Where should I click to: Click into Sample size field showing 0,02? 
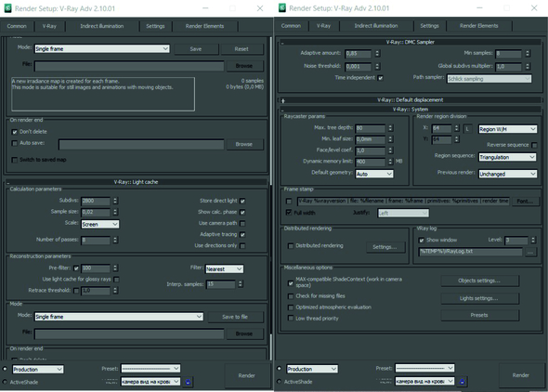96,212
